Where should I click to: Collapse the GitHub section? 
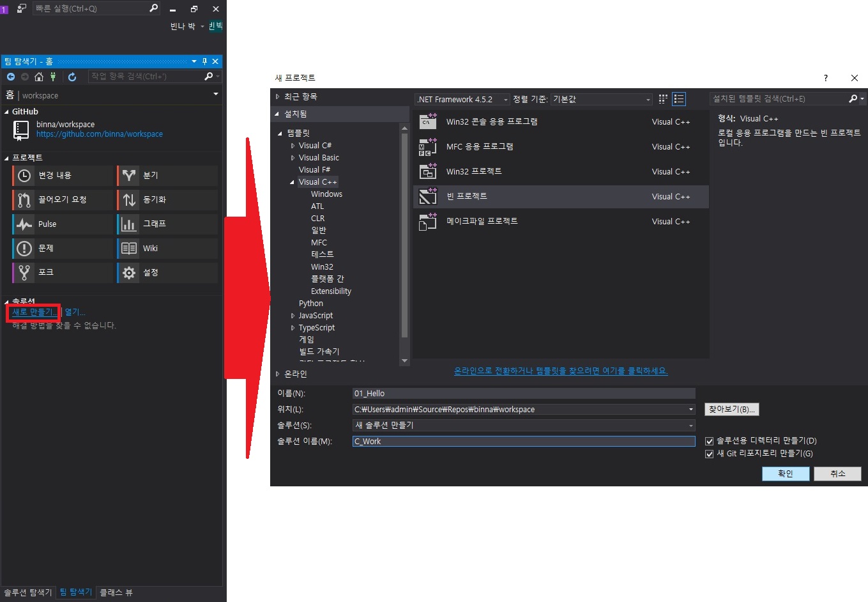pyautogui.click(x=6, y=112)
